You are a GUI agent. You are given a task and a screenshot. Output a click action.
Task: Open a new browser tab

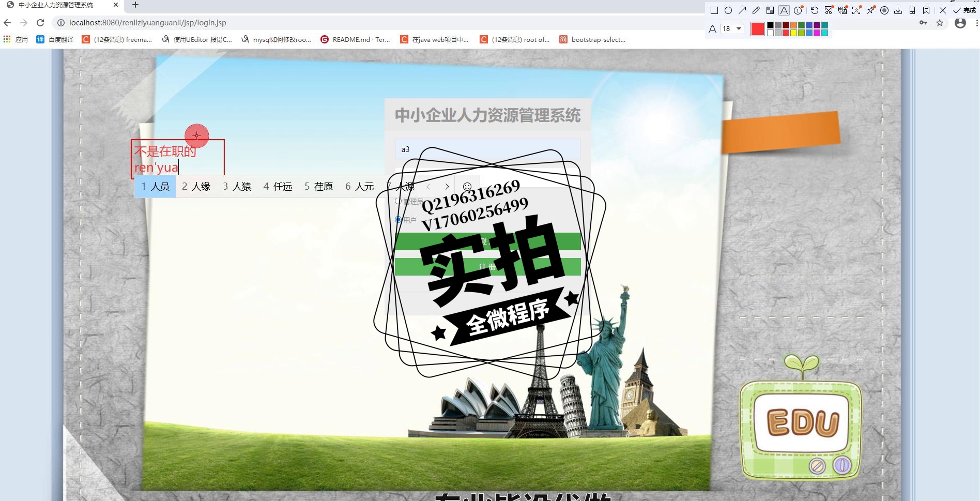(135, 5)
